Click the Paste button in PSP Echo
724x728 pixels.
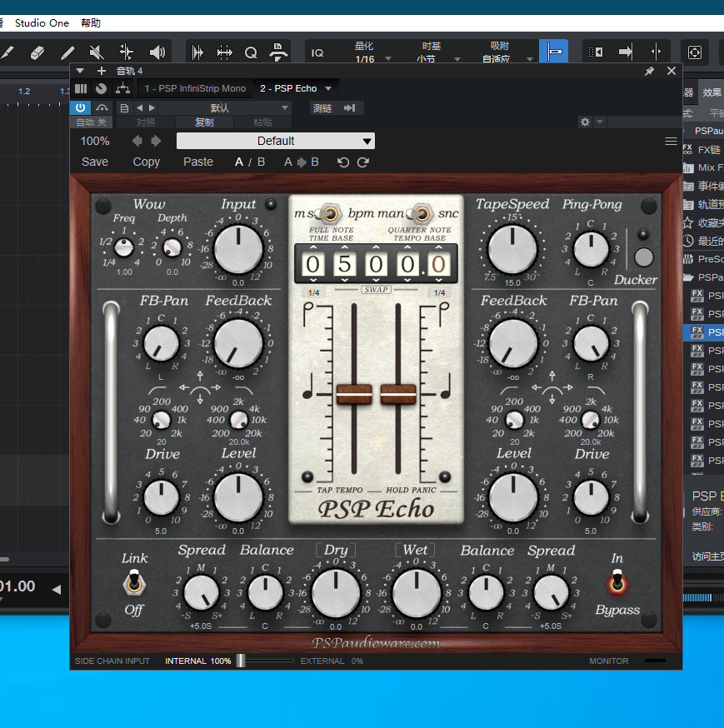point(198,162)
